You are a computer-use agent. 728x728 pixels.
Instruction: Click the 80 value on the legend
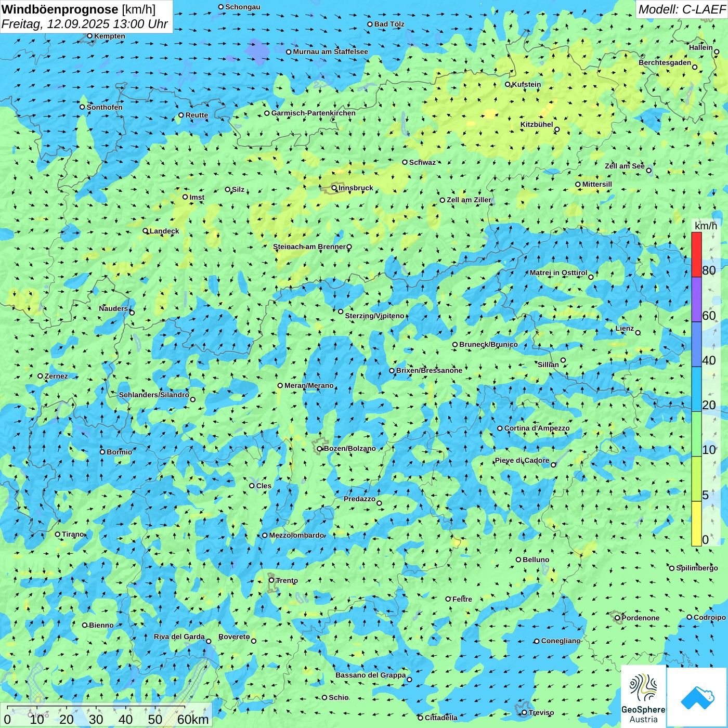point(709,270)
